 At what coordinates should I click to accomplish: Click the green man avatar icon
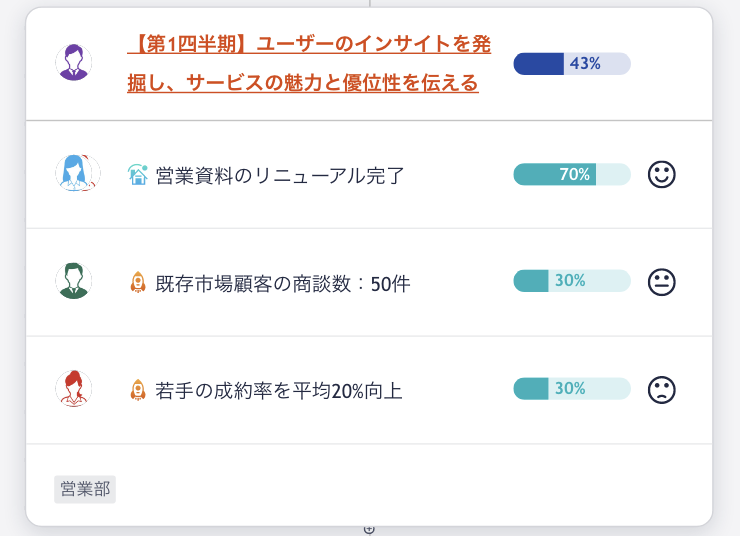[74, 281]
